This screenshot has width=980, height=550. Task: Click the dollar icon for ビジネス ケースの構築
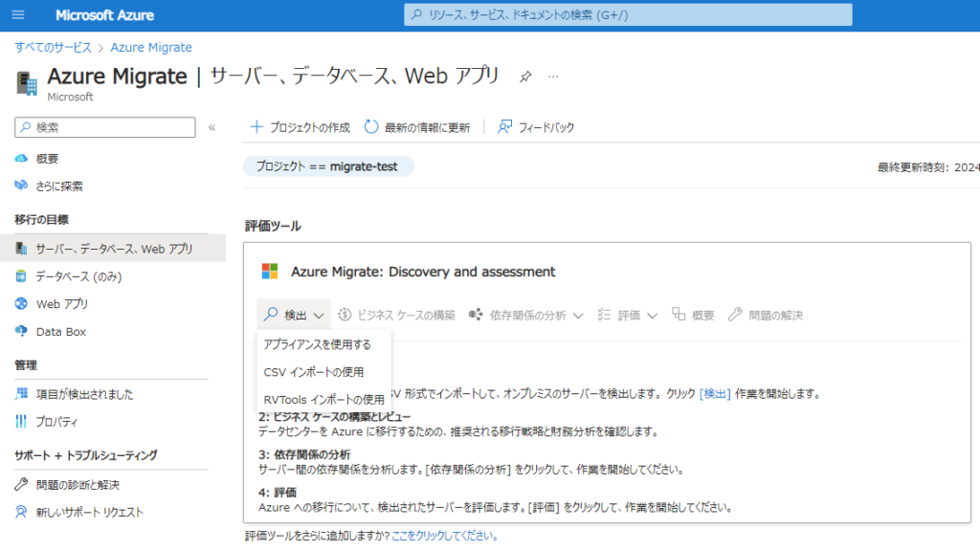tap(345, 315)
